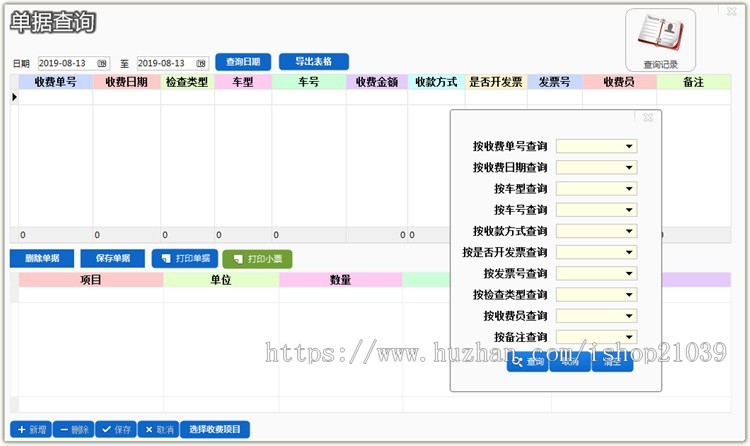Expand the 按收费日期查询 dropdown
750x446 pixels.
[629, 167]
